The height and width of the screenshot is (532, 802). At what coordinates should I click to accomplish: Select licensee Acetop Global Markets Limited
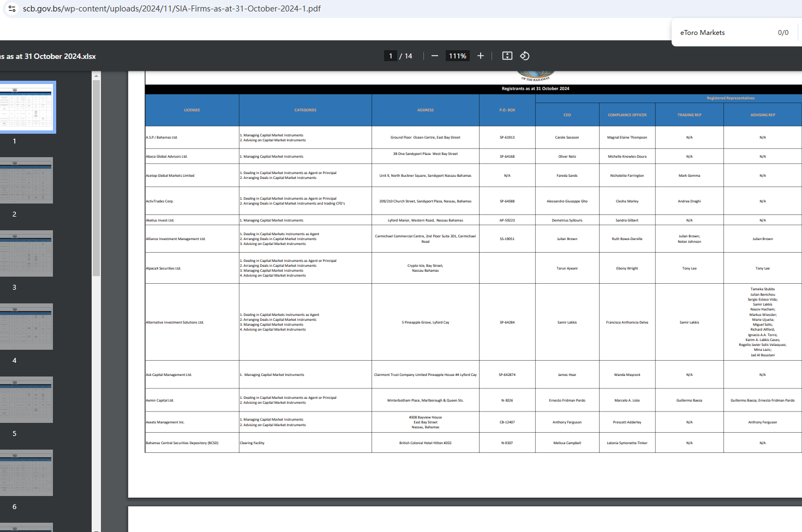tap(170, 176)
